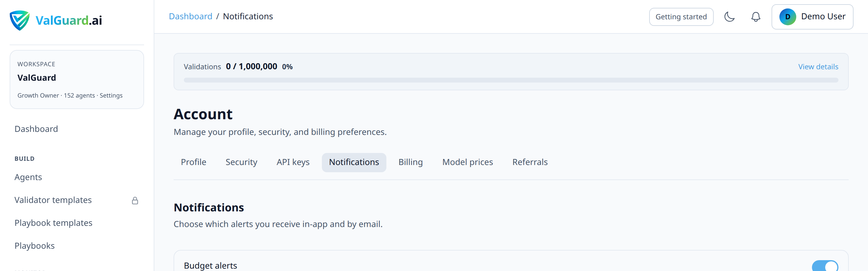Open the Demo User account menu
This screenshot has height=271, width=868.
[x=812, y=17]
